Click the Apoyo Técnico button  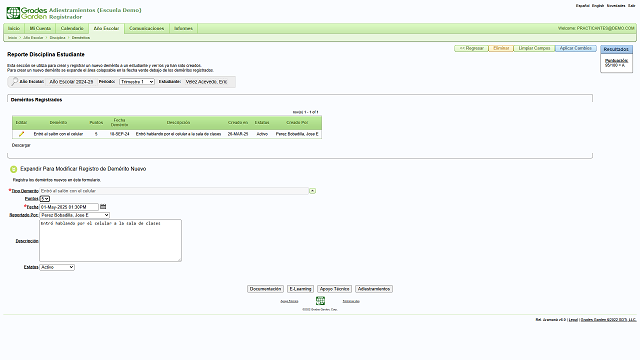coord(334,289)
